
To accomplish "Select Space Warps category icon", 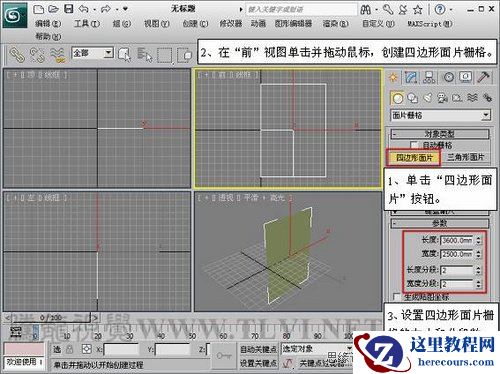I will point(472,98).
